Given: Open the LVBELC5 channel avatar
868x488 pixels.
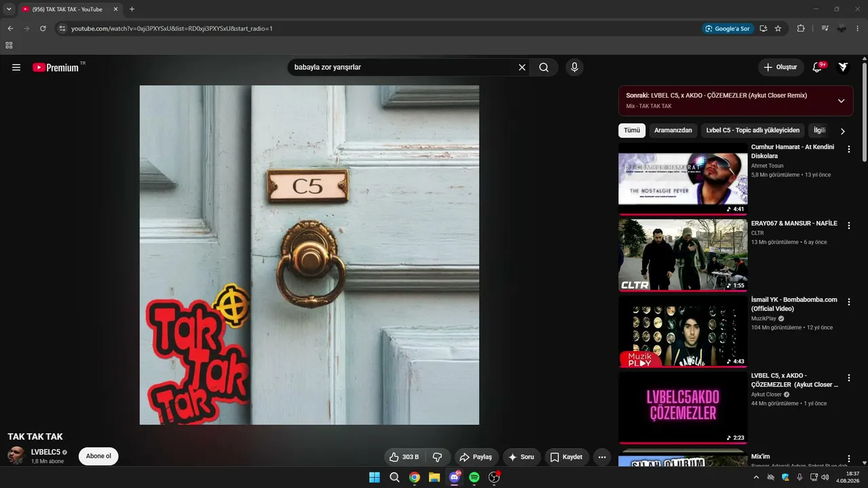Looking at the screenshot, I should pos(16,455).
